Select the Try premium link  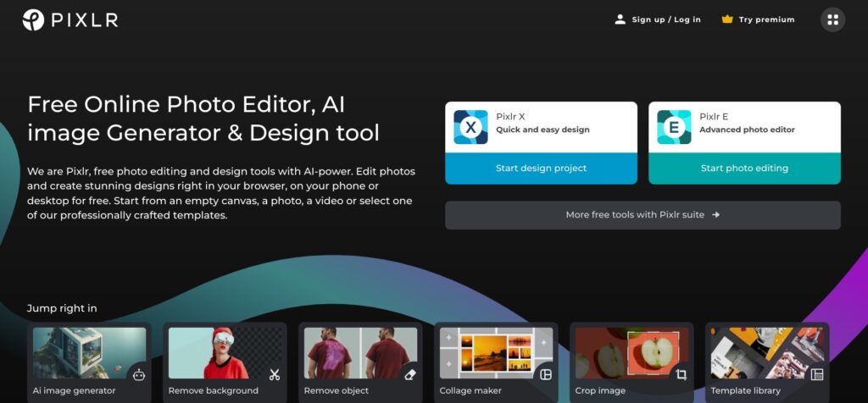pos(766,19)
